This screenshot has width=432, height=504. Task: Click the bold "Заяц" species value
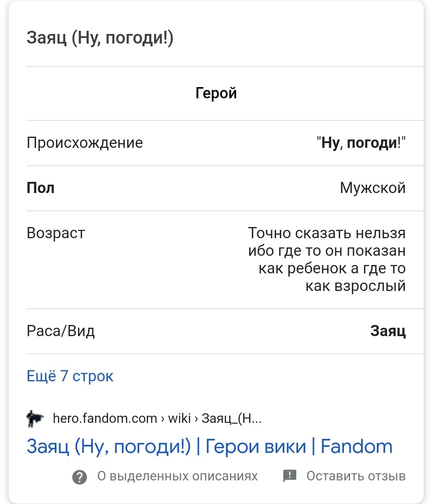tap(388, 331)
